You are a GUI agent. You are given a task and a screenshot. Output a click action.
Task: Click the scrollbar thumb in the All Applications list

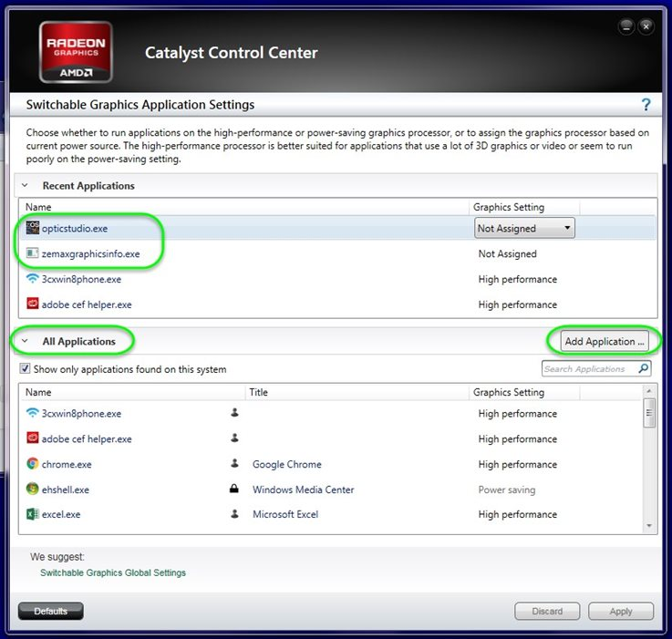point(649,413)
